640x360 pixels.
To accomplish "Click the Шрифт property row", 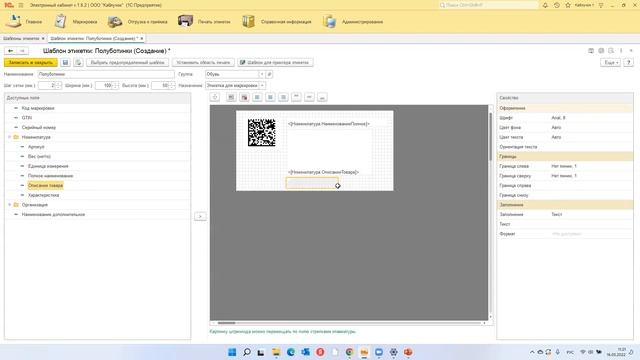I will coord(565,118).
